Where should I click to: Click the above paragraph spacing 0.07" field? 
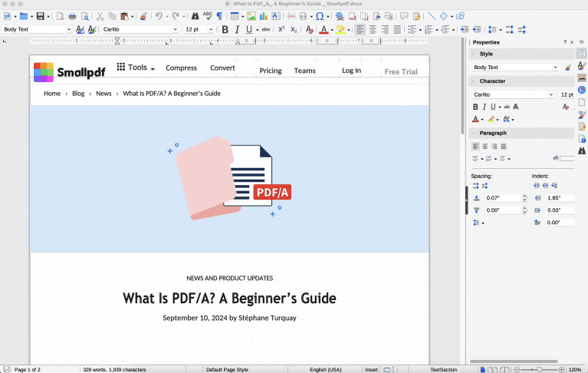pyautogui.click(x=502, y=198)
